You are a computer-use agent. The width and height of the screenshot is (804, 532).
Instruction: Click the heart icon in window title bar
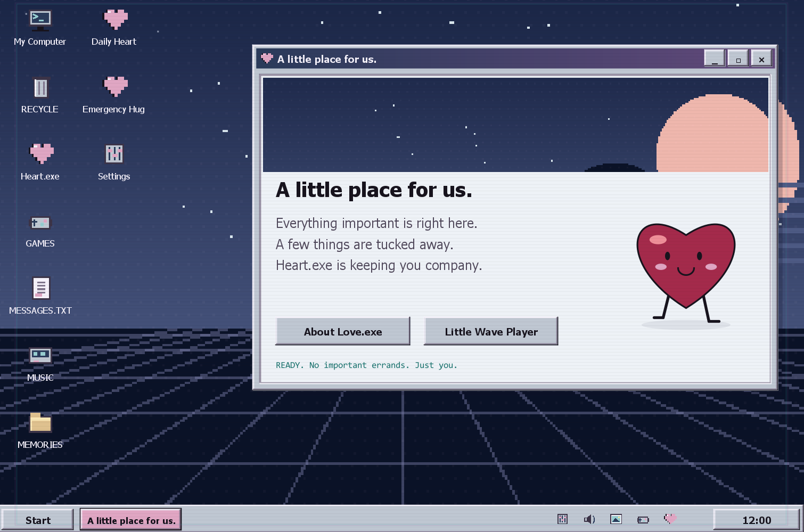point(267,58)
